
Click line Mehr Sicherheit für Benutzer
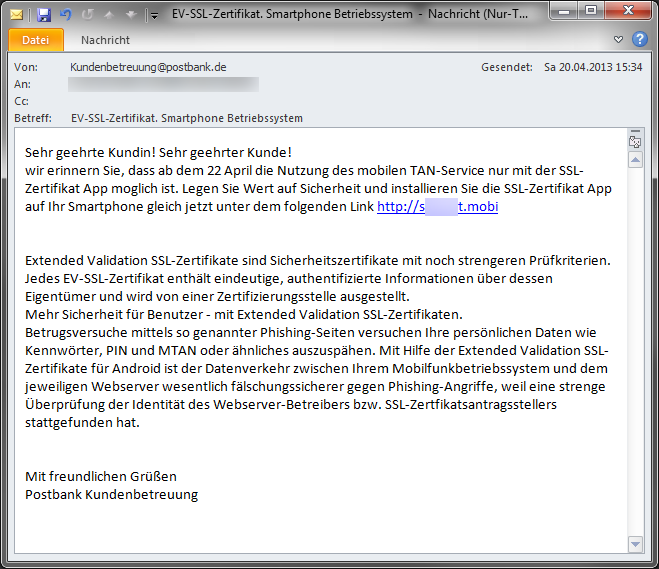[244, 314]
